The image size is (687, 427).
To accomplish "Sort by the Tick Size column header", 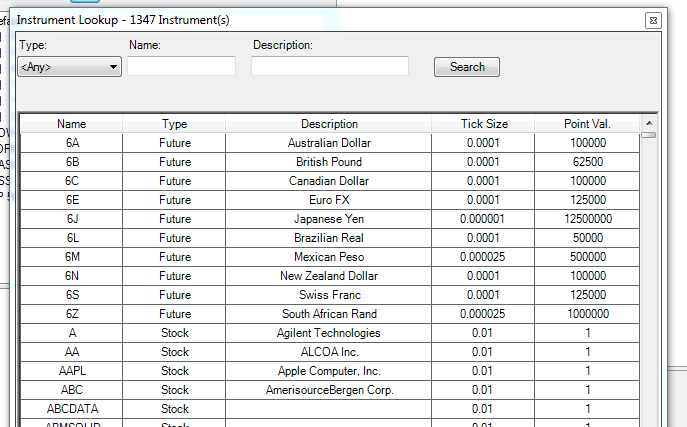I will 484,124.
